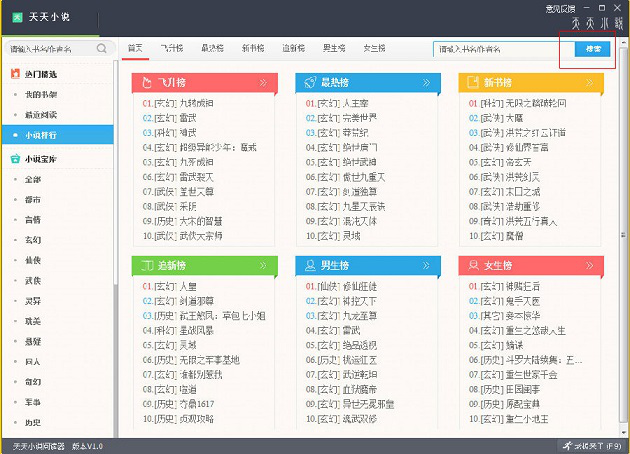
Task: Click the main content vertical scrollbar
Action: pyautogui.click(x=624, y=235)
